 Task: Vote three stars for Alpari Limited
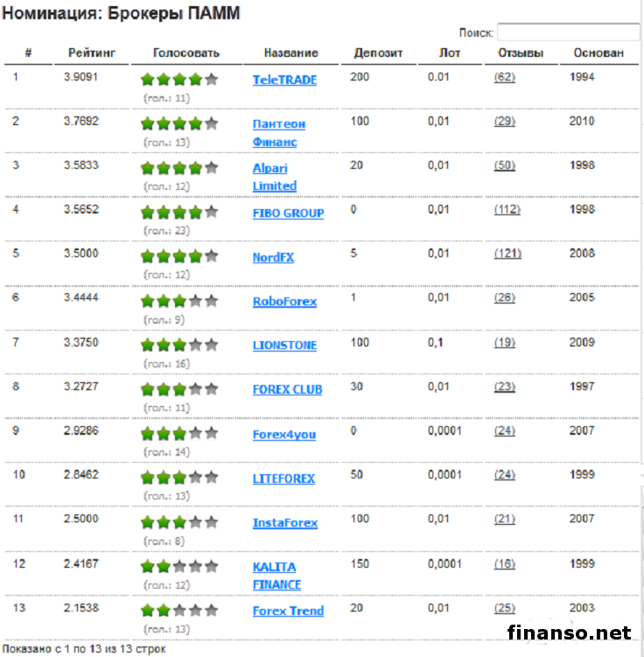point(179,168)
